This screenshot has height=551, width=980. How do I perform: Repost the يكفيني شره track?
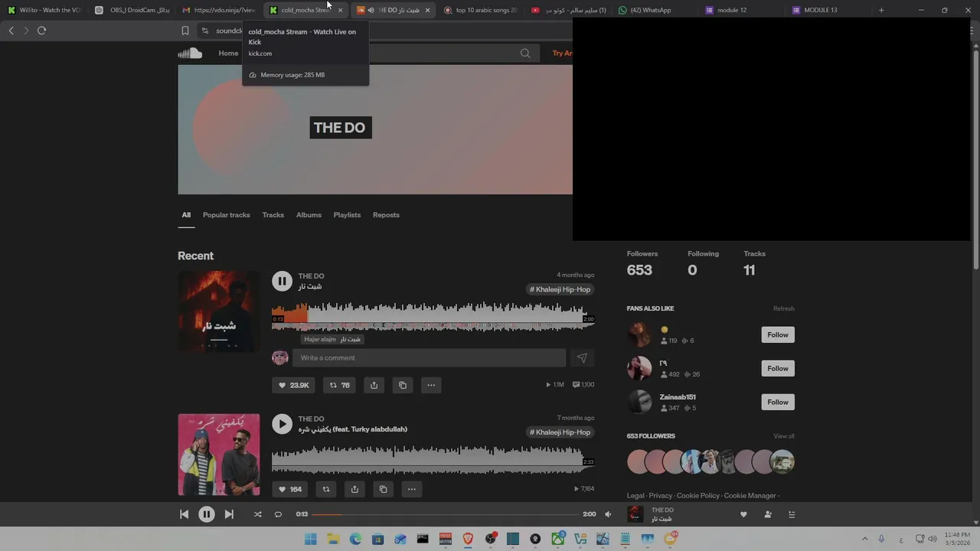[325, 489]
